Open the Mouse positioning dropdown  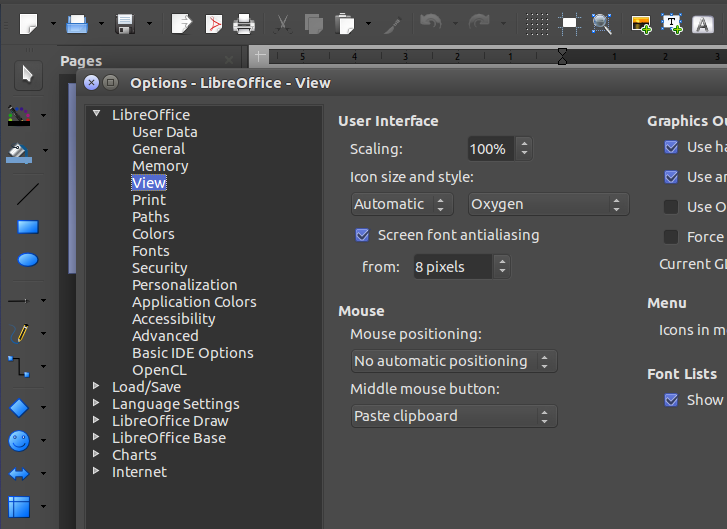454,361
